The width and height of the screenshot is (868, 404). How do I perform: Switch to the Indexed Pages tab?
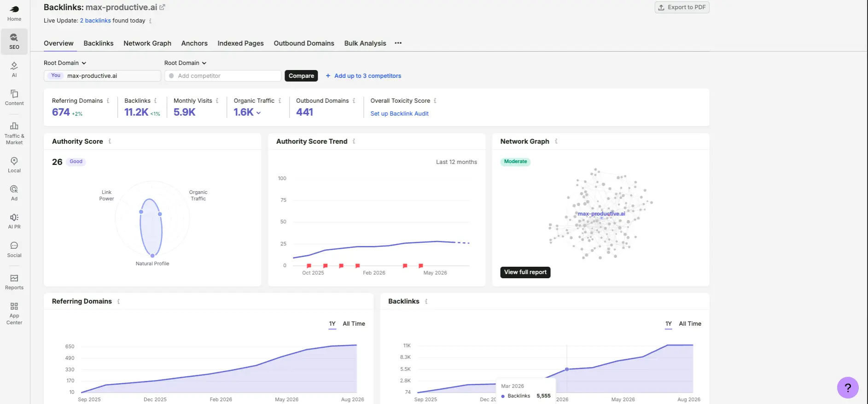pyautogui.click(x=240, y=43)
